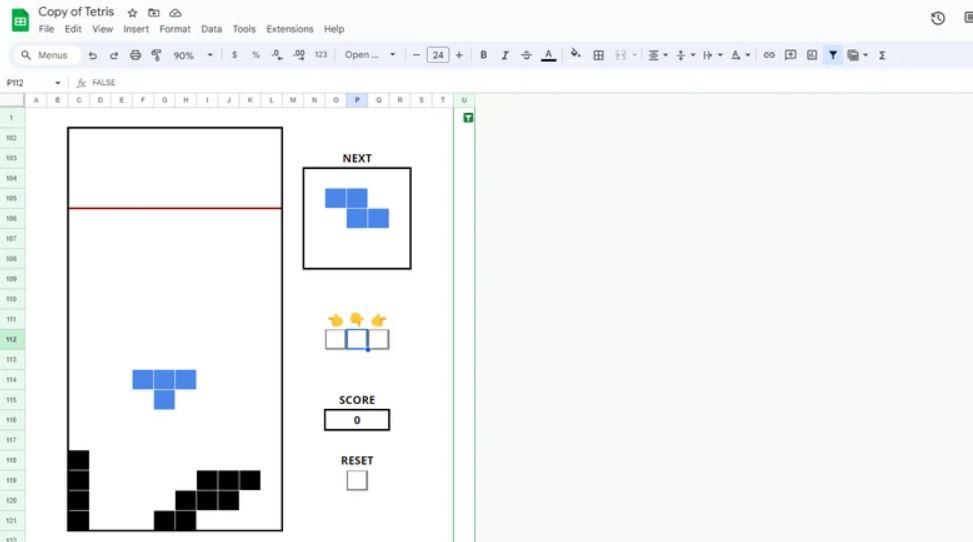Expand the Name box dropdown arrow
Screen dimensions: 973x542
[x=58, y=83]
